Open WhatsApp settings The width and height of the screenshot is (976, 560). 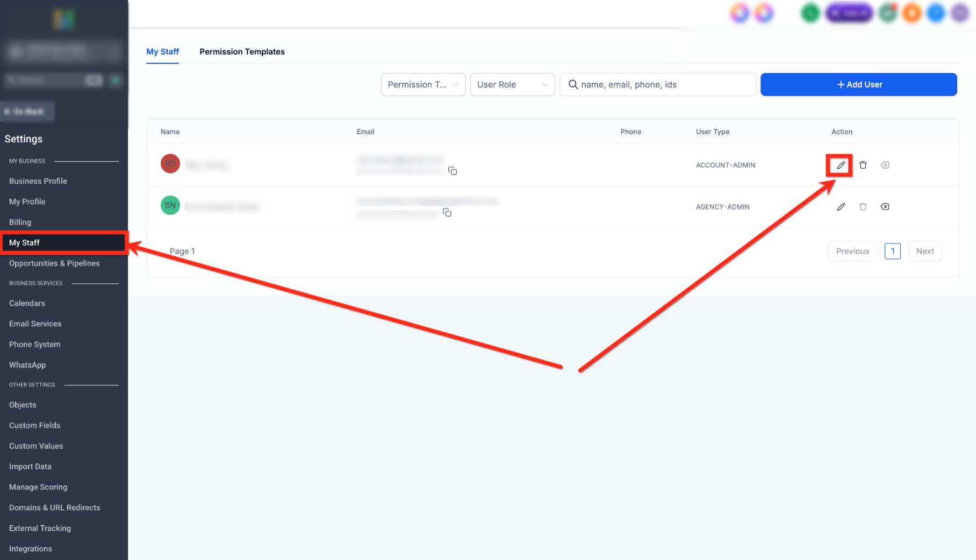[27, 365]
